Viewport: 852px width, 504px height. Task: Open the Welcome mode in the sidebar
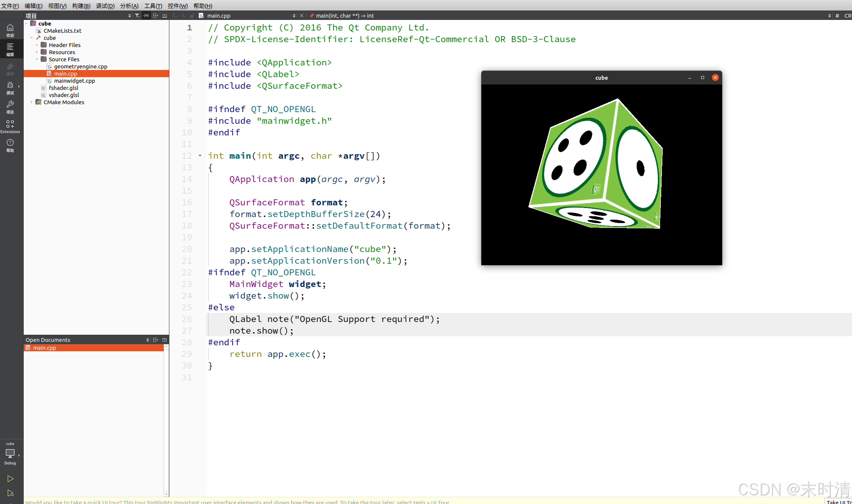pyautogui.click(x=10, y=30)
